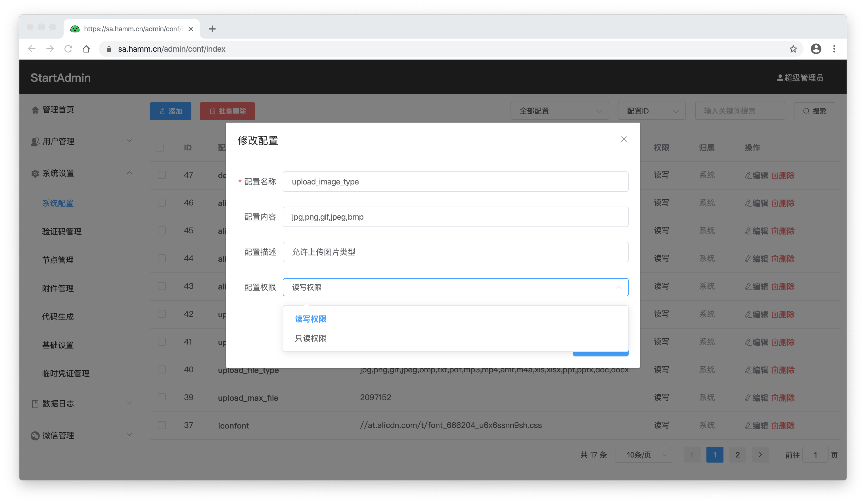Screen dimensions: 866x504
Task: Click the 超级管理员 user menu
Action: (800, 78)
